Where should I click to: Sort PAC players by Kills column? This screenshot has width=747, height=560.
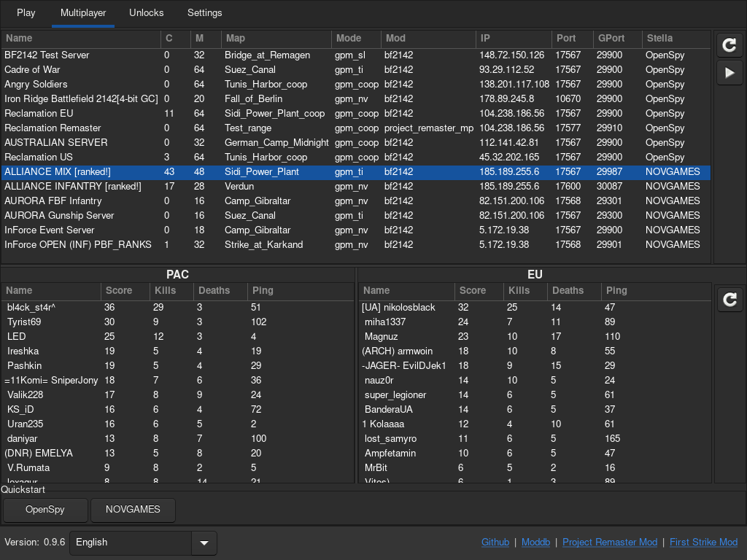click(x=171, y=291)
